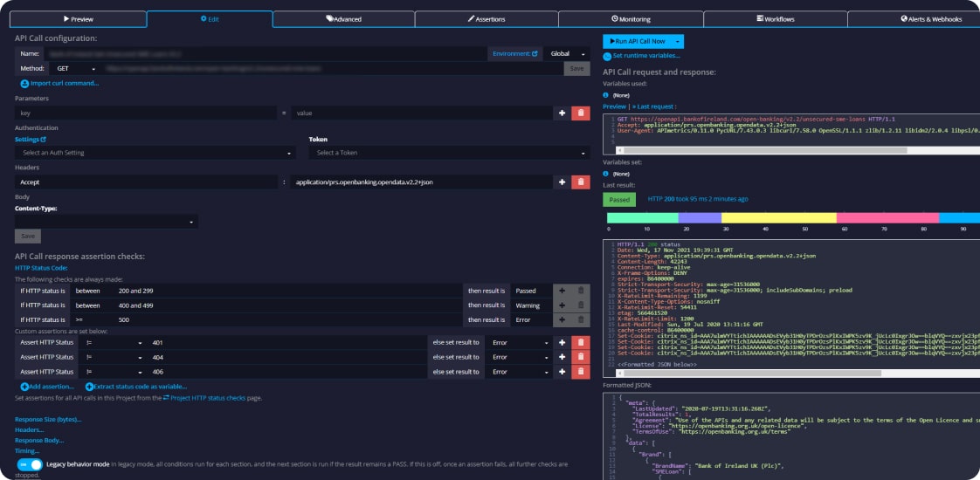980x480 pixels.
Task: Add an assertion after the 404 row
Action: (562, 358)
